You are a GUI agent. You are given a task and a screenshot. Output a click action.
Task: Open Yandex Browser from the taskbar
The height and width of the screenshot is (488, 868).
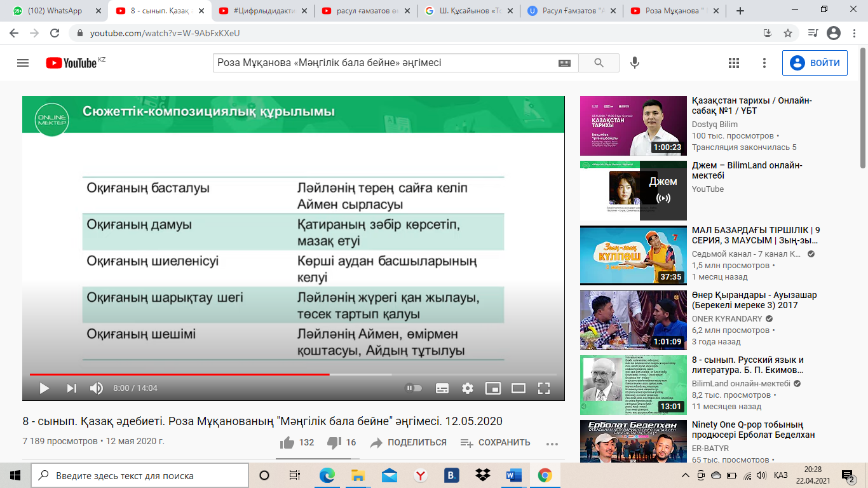click(x=420, y=475)
